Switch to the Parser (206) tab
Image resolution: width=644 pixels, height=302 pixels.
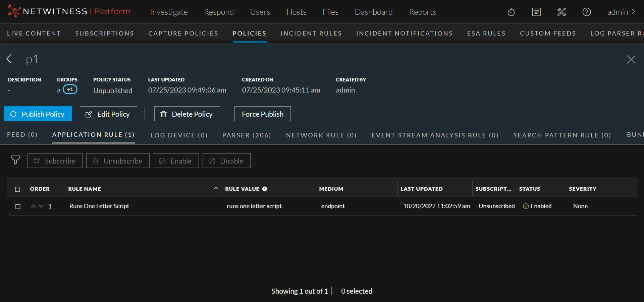247,135
